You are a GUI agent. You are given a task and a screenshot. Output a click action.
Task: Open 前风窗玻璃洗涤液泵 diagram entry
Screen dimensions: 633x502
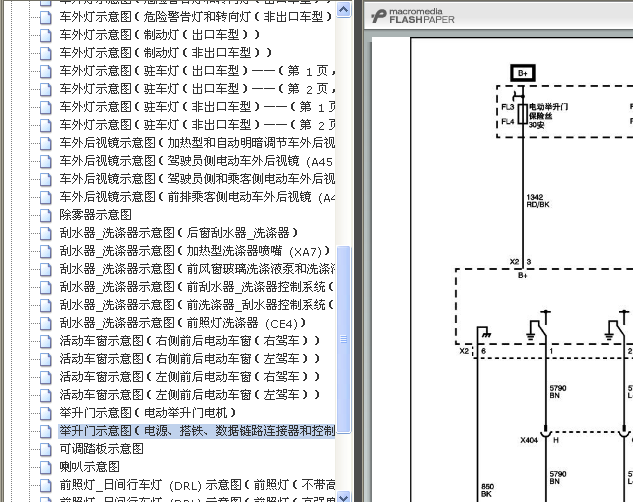click(x=197, y=269)
